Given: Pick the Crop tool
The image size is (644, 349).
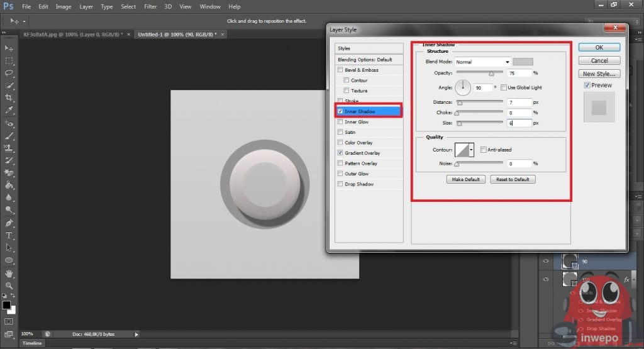Looking at the screenshot, I should (9, 98).
